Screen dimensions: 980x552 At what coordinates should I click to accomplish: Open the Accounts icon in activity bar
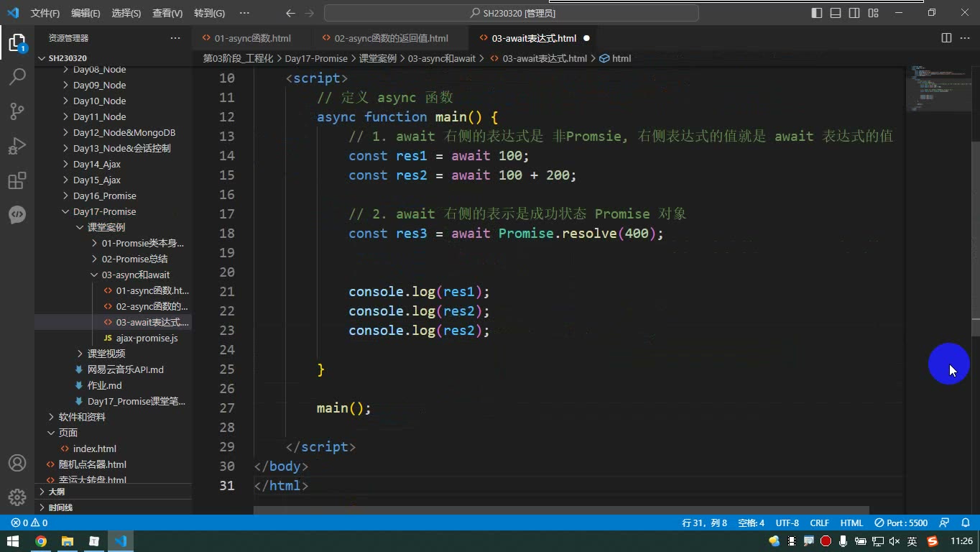(17, 463)
